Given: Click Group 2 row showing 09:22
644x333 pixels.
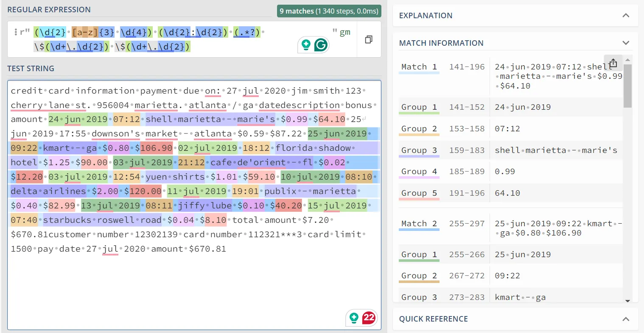Looking at the screenshot, I should pyautogui.click(x=510, y=276).
